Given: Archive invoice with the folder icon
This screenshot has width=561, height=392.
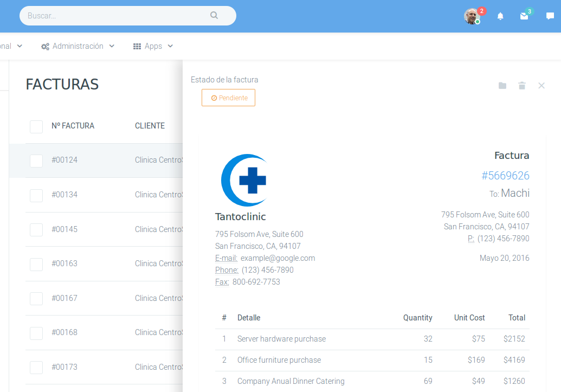Looking at the screenshot, I should point(502,86).
